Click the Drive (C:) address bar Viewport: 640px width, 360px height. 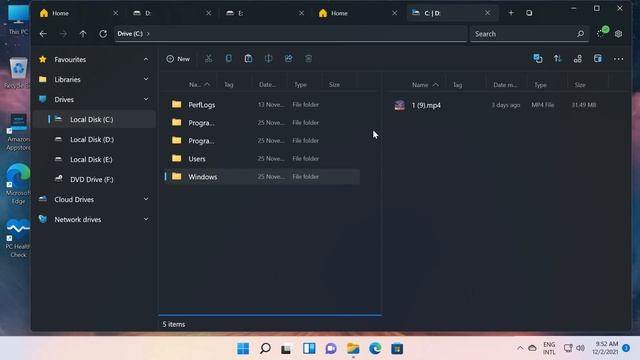[291, 34]
